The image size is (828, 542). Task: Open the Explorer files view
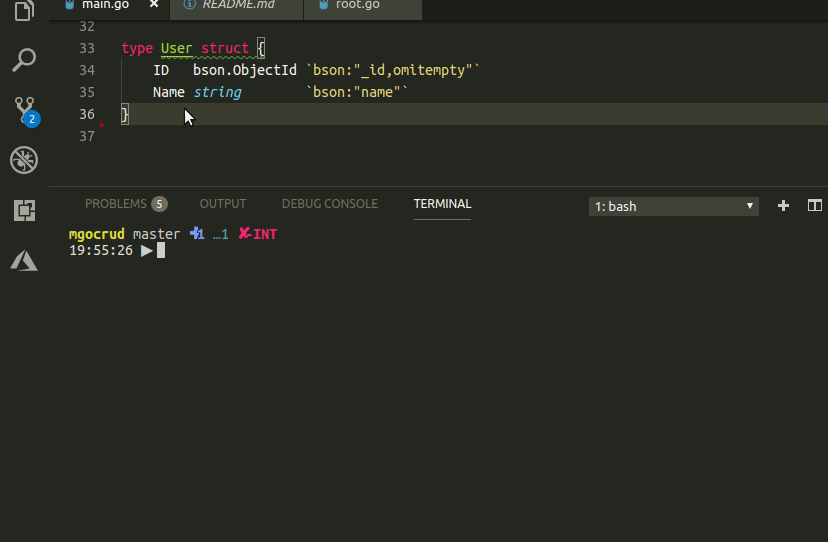[x=24, y=11]
